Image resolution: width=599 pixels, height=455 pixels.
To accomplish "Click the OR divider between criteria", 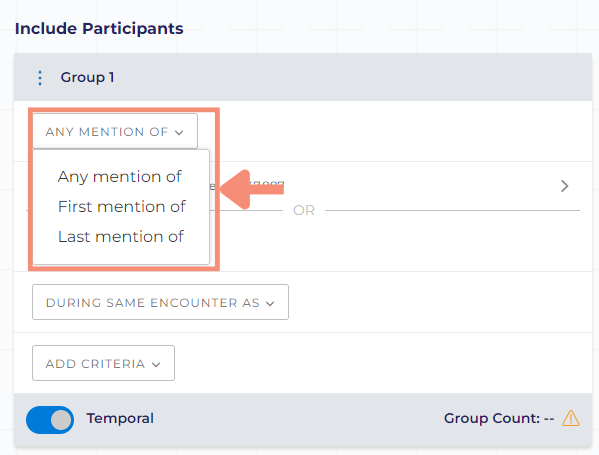I will 304,210.
